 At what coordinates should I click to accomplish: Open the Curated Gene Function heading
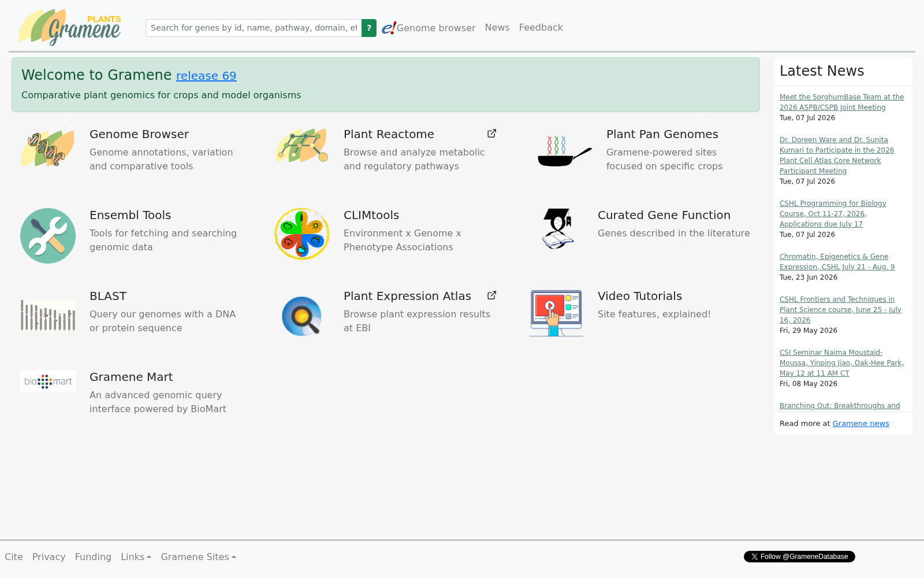pos(664,215)
